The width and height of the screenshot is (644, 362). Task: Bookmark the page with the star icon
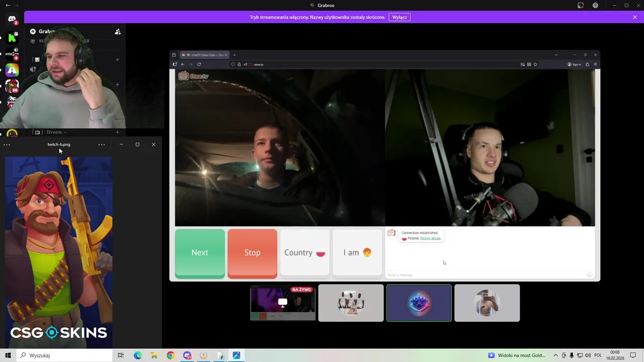click(x=535, y=64)
